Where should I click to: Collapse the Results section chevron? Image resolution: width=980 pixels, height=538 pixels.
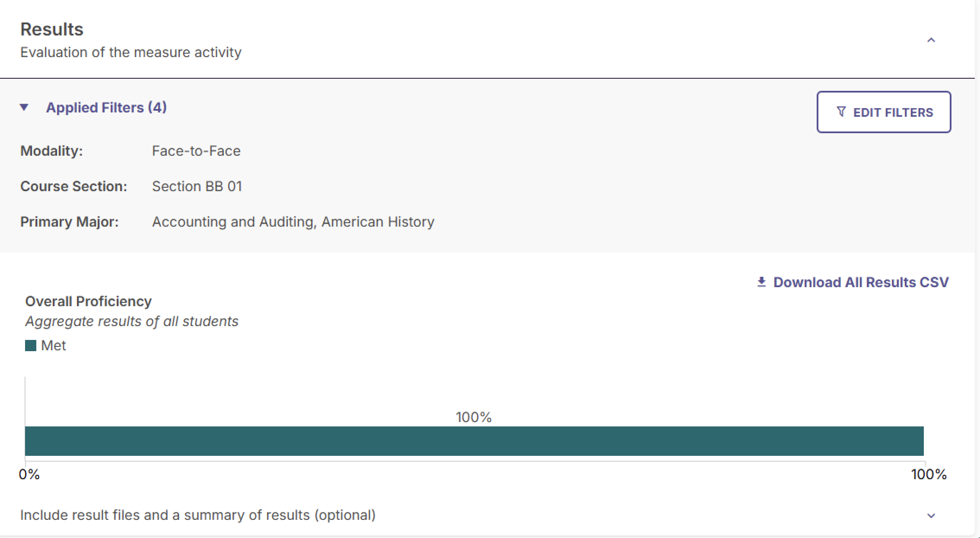pyautogui.click(x=931, y=40)
